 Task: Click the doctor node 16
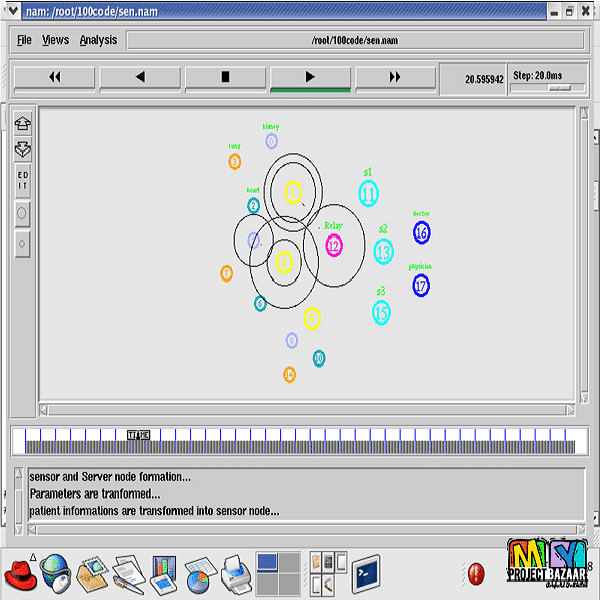(421, 233)
